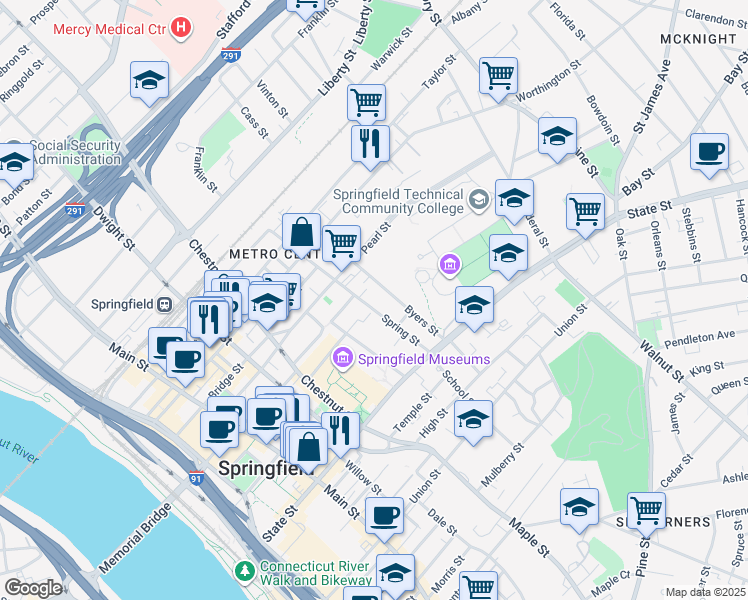
Task: Open the shopping bag pin at Metro Center
Action: (x=301, y=233)
